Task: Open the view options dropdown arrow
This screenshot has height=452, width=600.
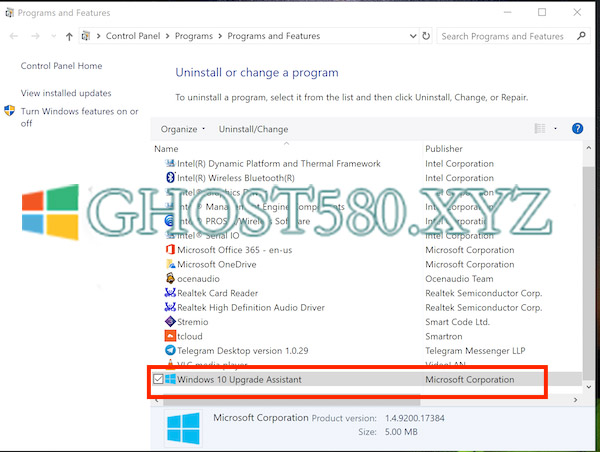Action: click(x=555, y=129)
